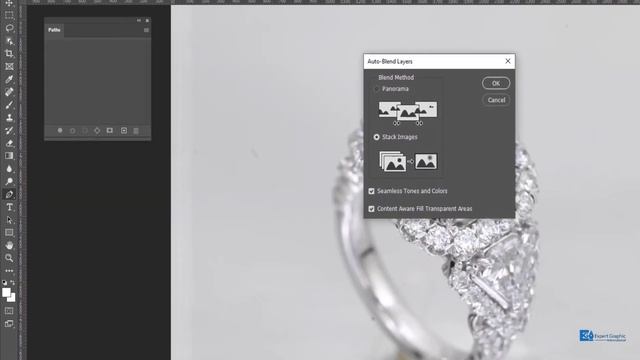Delete current path in Paths panel
This screenshot has height=360, width=640.
coord(136,131)
